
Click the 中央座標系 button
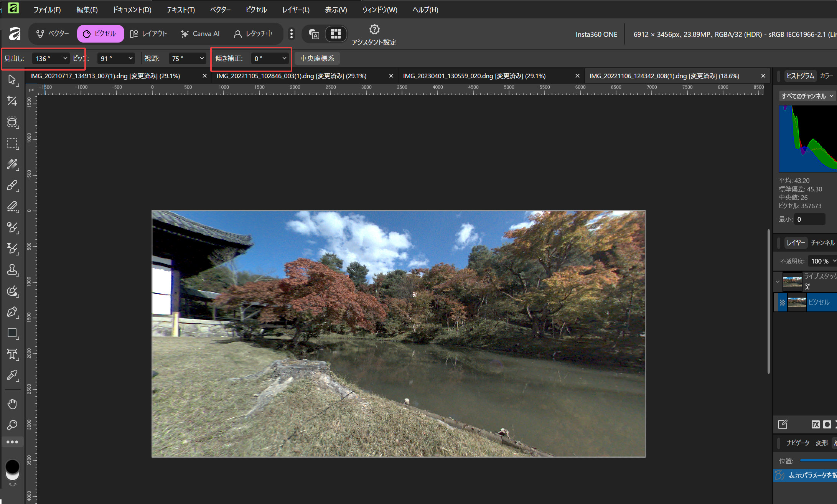pyautogui.click(x=317, y=58)
